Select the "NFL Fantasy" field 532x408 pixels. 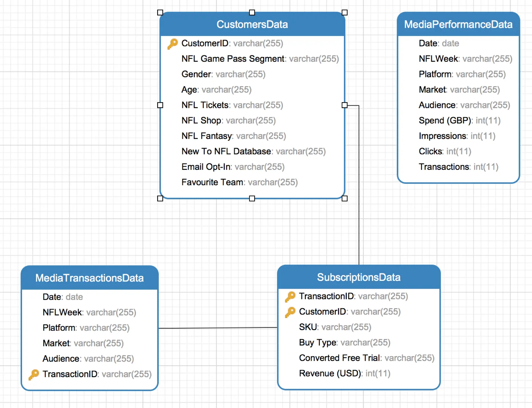(x=234, y=136)
